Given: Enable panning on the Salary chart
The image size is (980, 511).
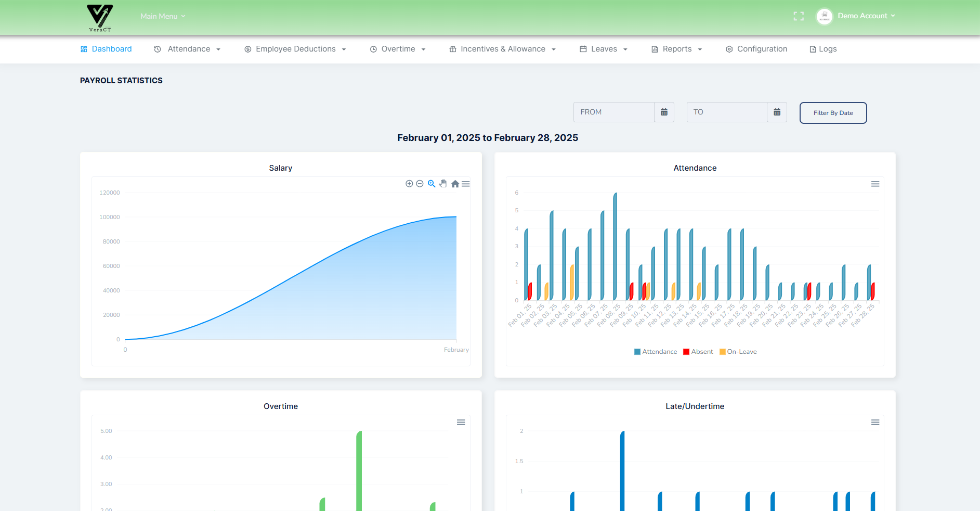Looking at the screenshot, I should (x=442, y=184).
